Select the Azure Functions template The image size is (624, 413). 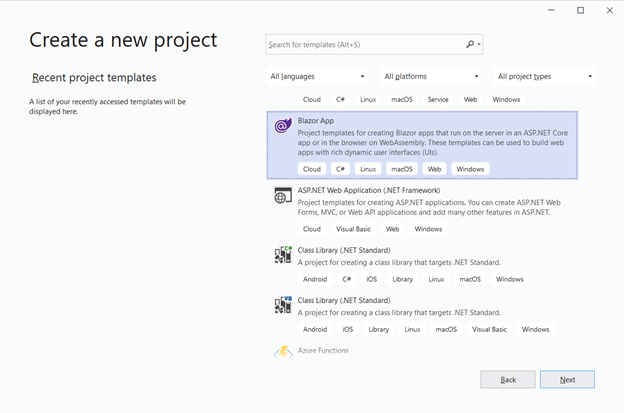pyautogui.click(x=323, y=351)
